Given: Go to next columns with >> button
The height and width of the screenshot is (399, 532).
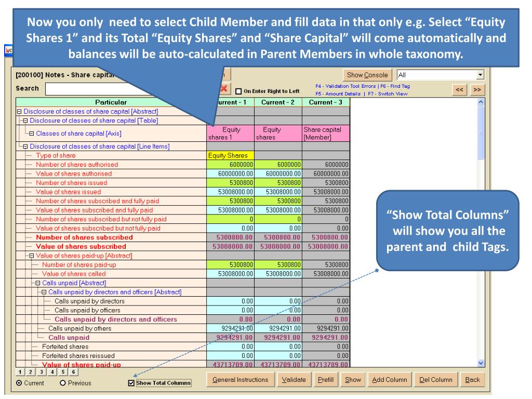Looking at the screenshot, I should [x=477, y=89].
